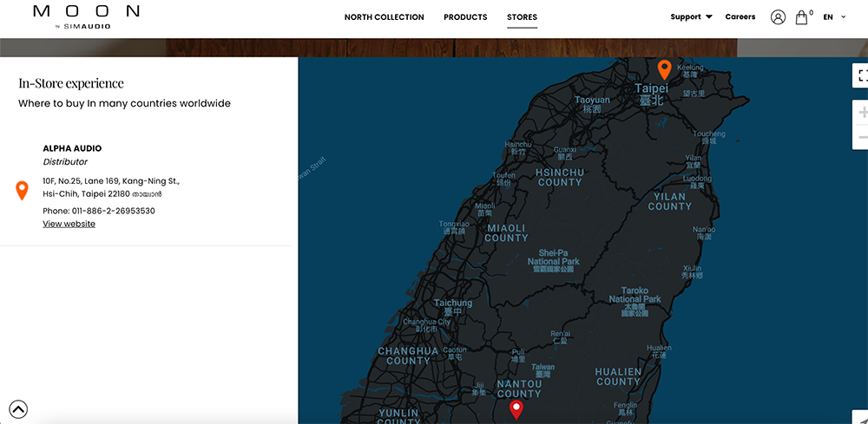Toggle fullscreen map view
This screenshot has height=424, width=868.
click(x=860, y=75)
